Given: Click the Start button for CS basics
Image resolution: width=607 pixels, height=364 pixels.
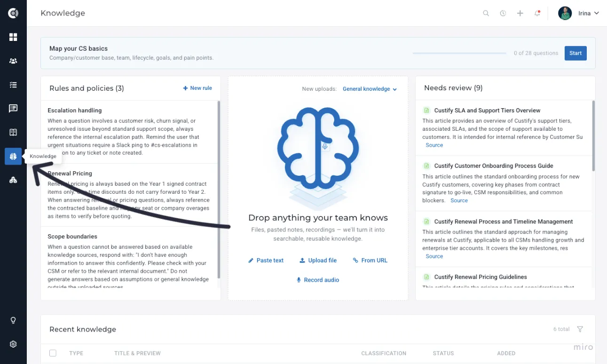Looking at the screenshot, I should point(575,53).
